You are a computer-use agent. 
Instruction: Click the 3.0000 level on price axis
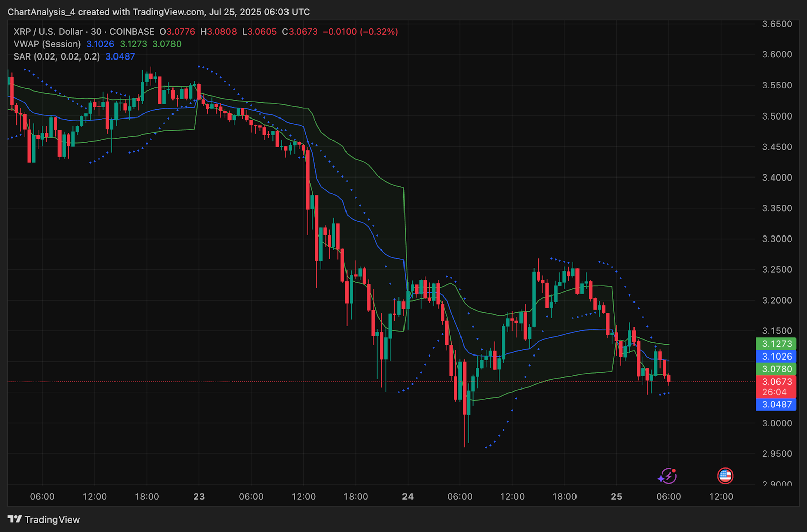coord(777,423)
